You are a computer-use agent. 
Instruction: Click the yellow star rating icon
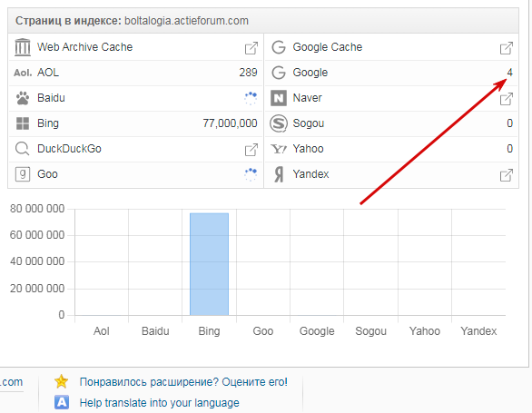[x=62, y=381]
